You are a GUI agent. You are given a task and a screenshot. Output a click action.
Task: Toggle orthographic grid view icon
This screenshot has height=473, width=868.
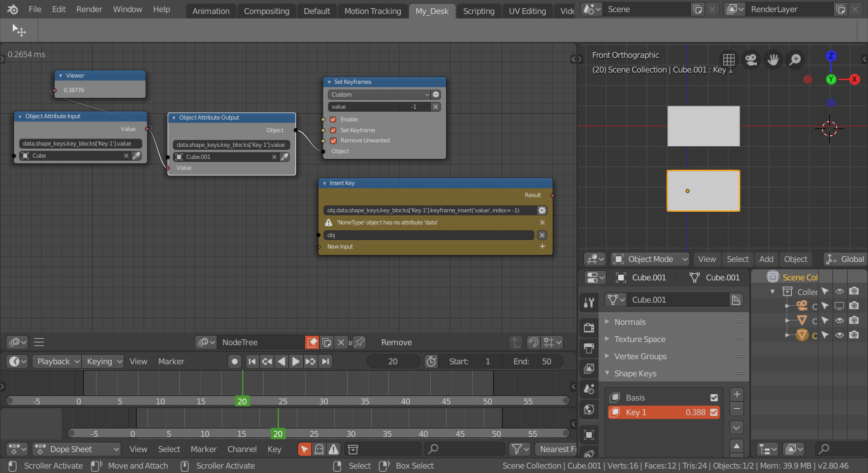(729, 60)
